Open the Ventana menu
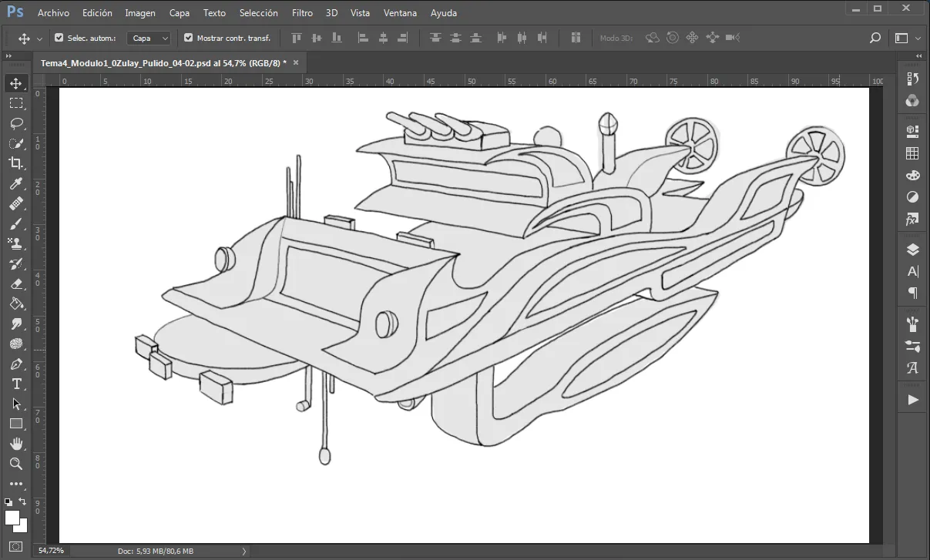This screenshot has height=560, width=930. click(x=400, y=13)
